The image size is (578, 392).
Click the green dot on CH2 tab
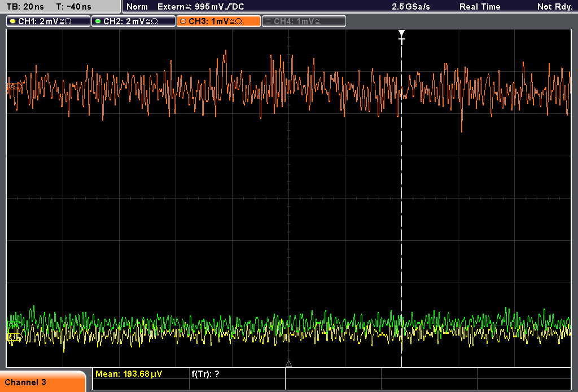[98, 21]
